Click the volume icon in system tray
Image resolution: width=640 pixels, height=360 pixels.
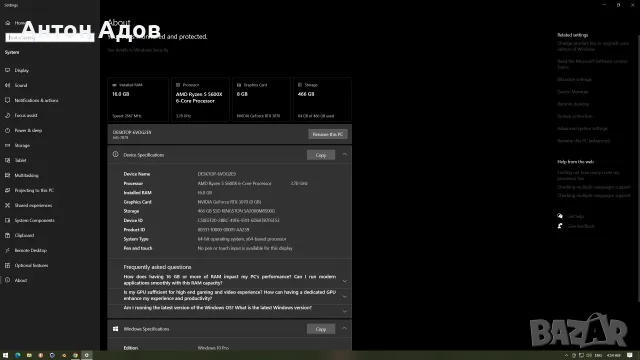tap(589, 356)
